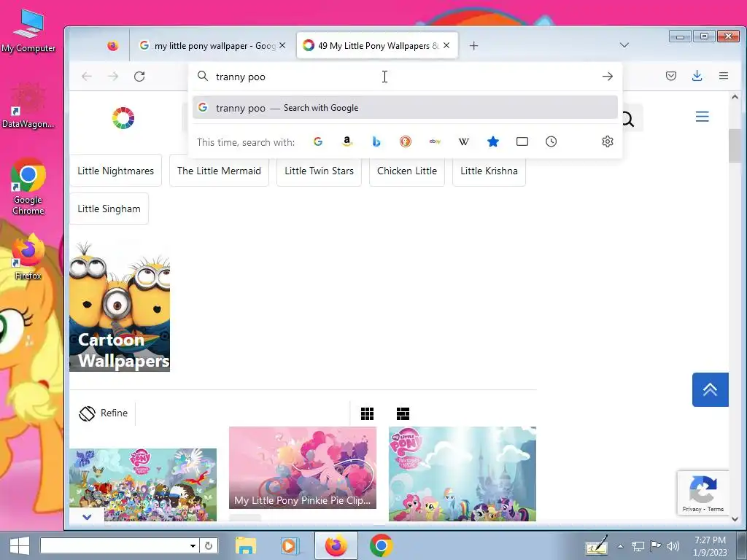This screenshot has width=747, height=560.
Task: Close the 'my little pony wallpaper' Google tab
Action: [x=282, y=46]
